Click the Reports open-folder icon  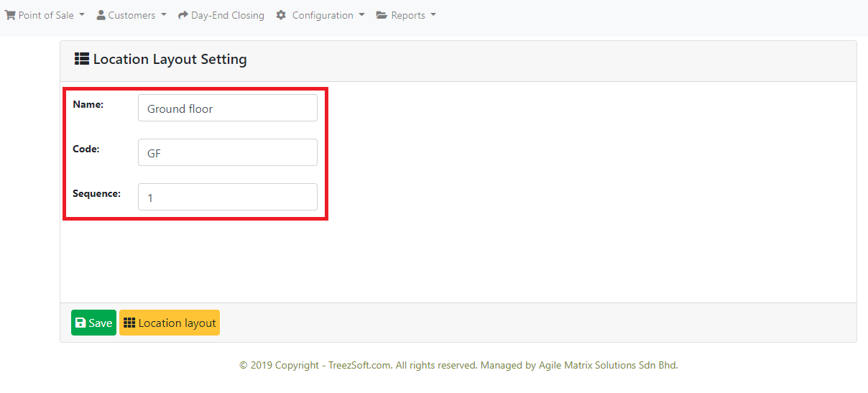click(x=382, y=15)
